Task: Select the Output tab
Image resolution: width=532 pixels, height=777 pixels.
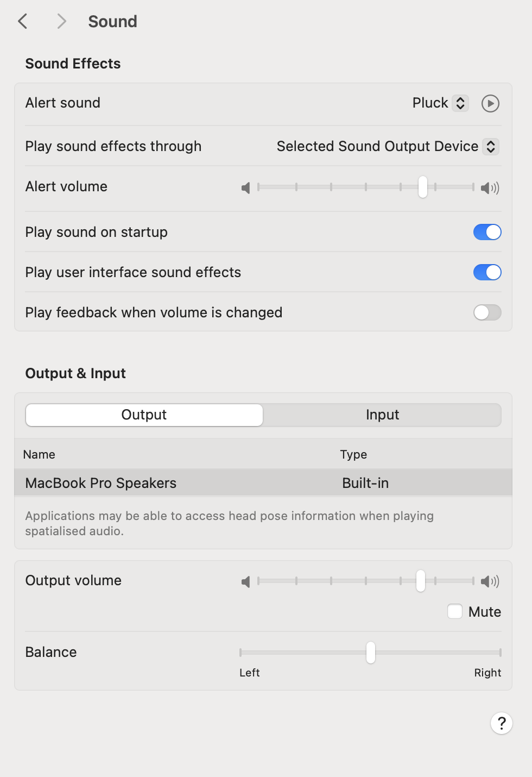Action: (x=144, y=415)
